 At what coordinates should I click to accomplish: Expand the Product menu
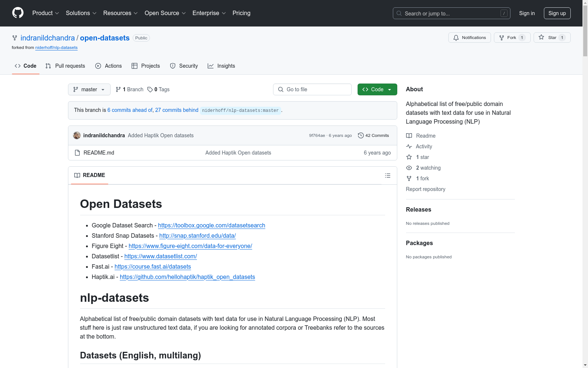46,13
